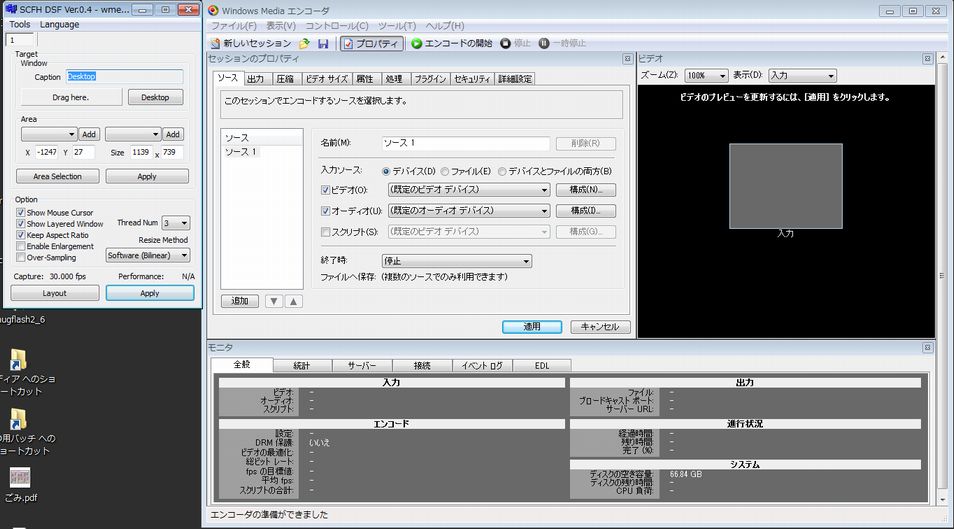
Task: Open a session with the folder icon
Action: tap(304, 43)
